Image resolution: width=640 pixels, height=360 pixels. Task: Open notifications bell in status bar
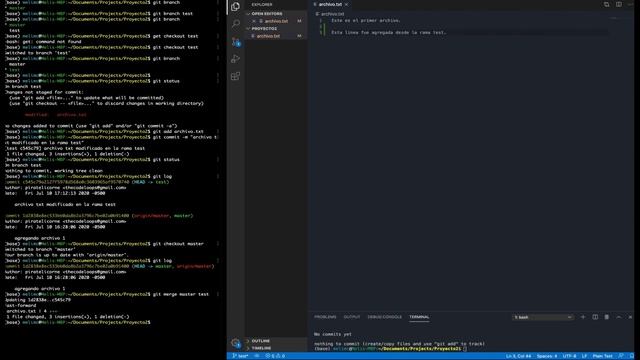pyautogui.click(x=631, y=356)
